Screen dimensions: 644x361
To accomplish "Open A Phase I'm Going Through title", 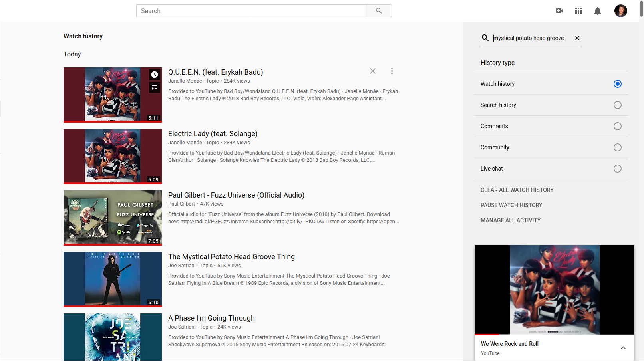I will pos(211,318).
